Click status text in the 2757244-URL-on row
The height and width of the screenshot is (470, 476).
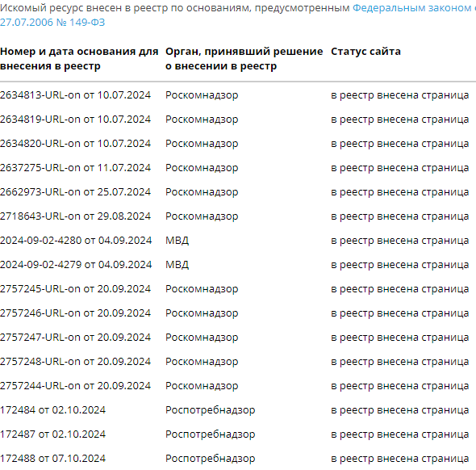[x=400, y=386]
